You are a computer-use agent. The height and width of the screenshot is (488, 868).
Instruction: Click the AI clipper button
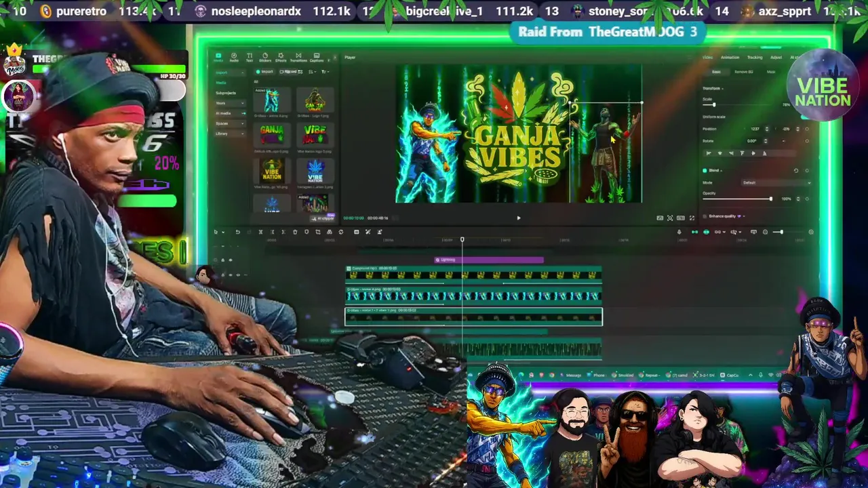tap(323, 218)
